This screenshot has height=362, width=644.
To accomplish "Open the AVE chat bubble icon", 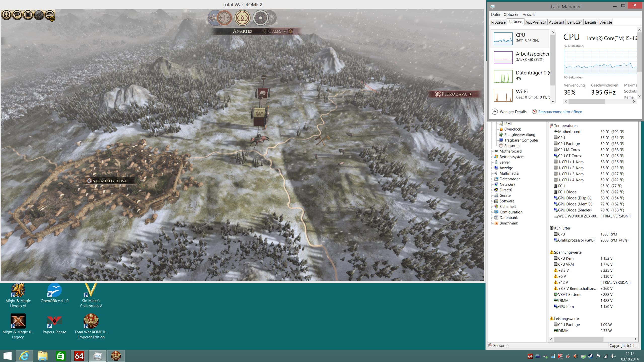I will click(x=17, y=15).
